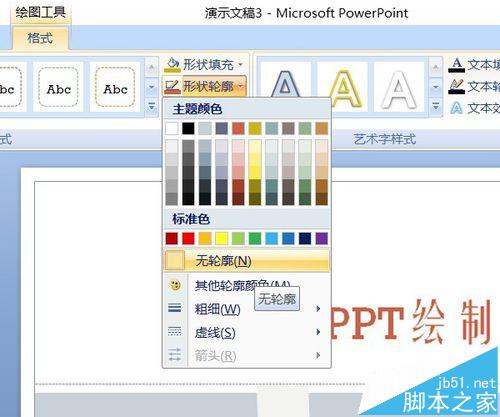Pick the yellow standard color swatch
Screen dimensions: 500x417
(222, 239)
